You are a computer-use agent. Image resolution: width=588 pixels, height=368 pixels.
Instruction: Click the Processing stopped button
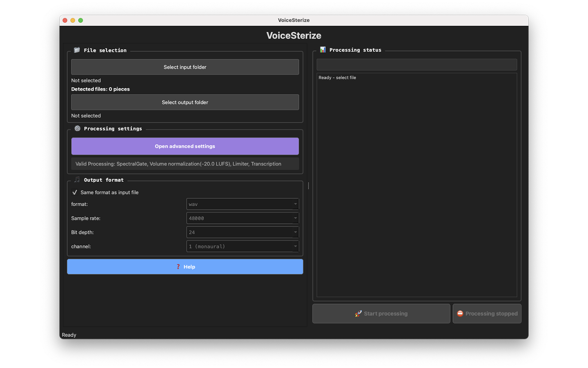487,314
